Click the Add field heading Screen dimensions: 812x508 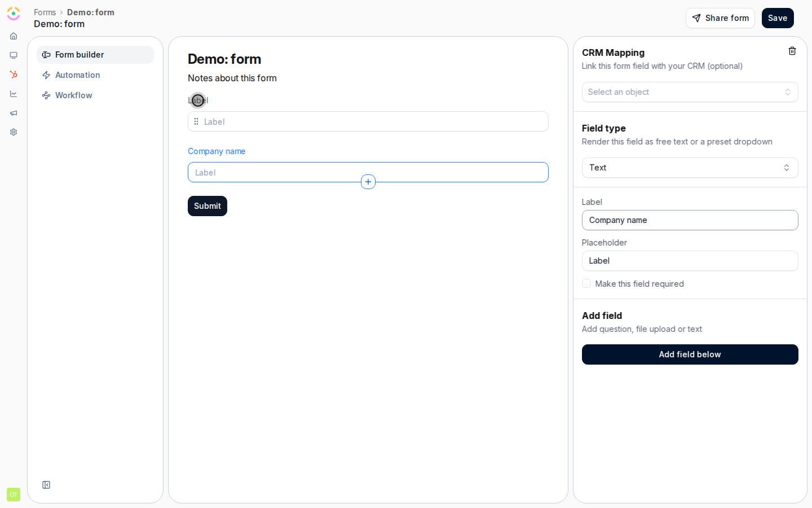tap(602, 316)
